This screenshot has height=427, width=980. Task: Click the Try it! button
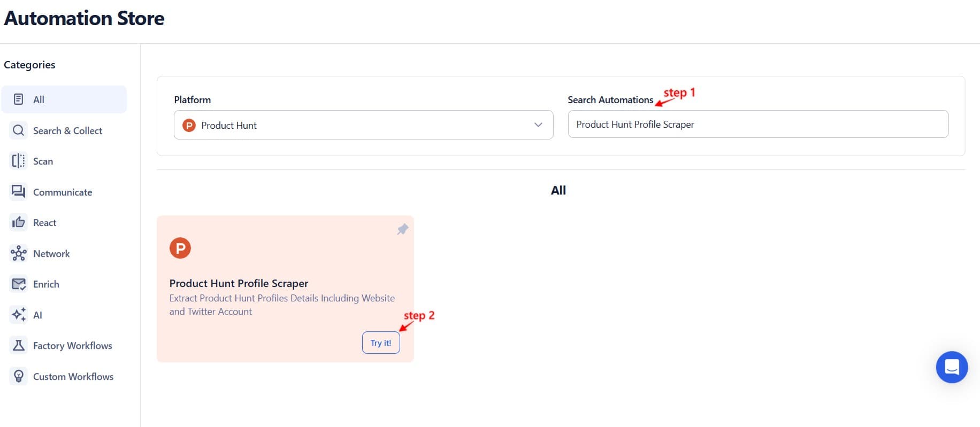pos(381,343)
